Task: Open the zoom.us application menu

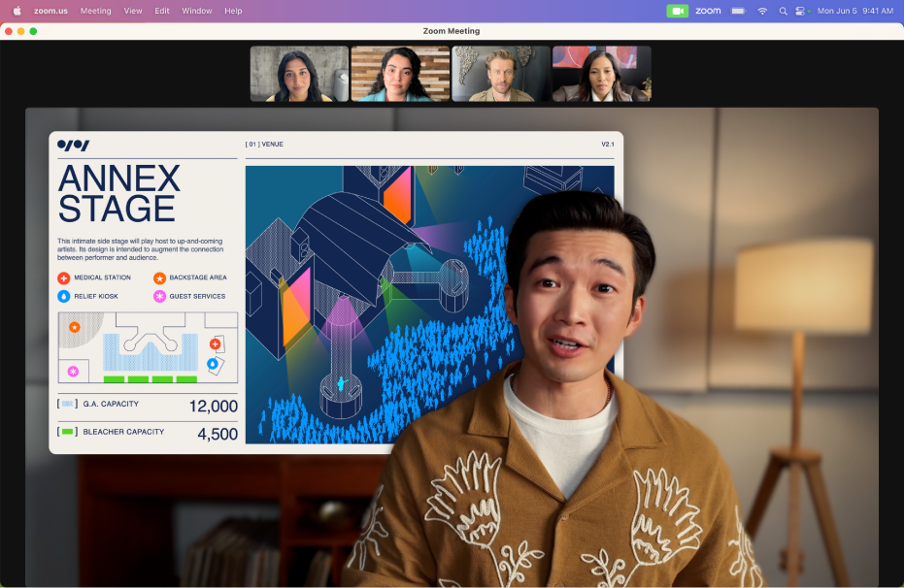Action: pos(50,11)
